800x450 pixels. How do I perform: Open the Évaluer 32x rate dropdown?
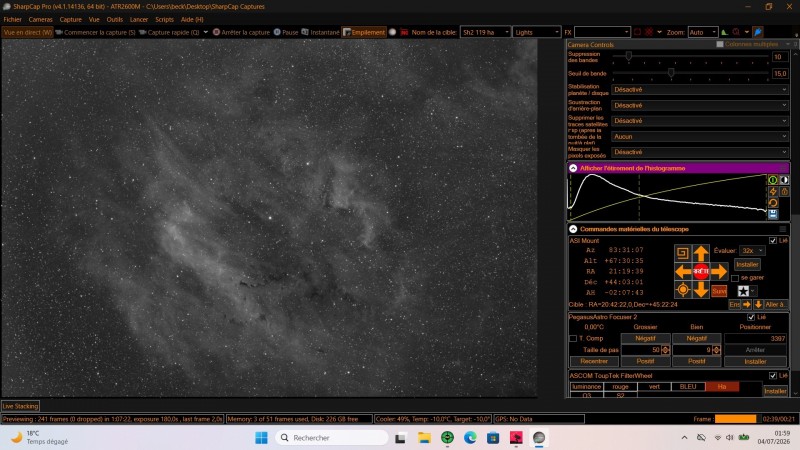(x=753, y=251)
